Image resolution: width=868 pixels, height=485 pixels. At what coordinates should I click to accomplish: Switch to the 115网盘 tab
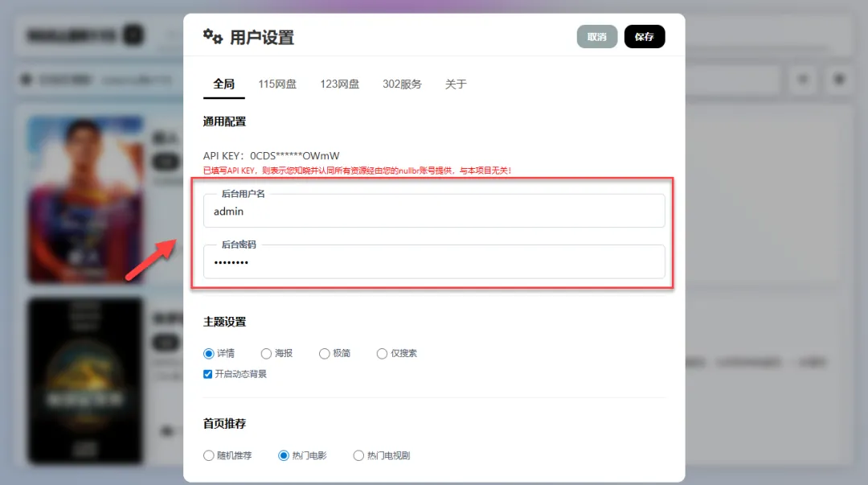tap(277, 84)
